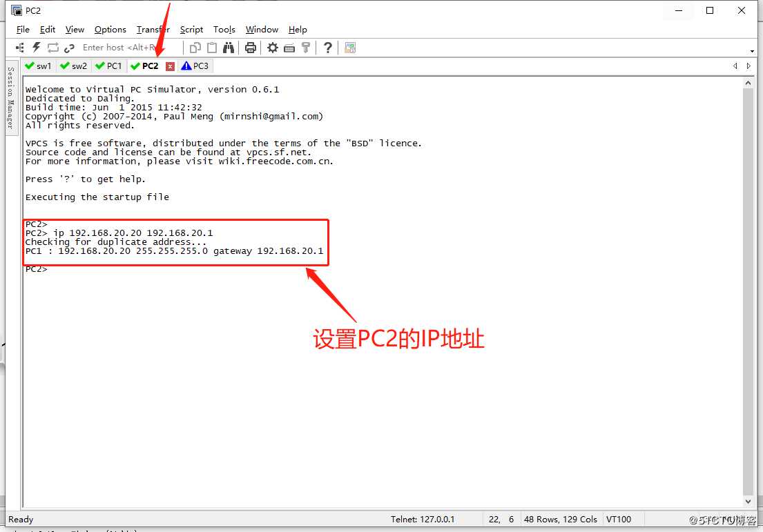Switch to the sw2 session tab
763x532 pixels.
click(73, 66)
